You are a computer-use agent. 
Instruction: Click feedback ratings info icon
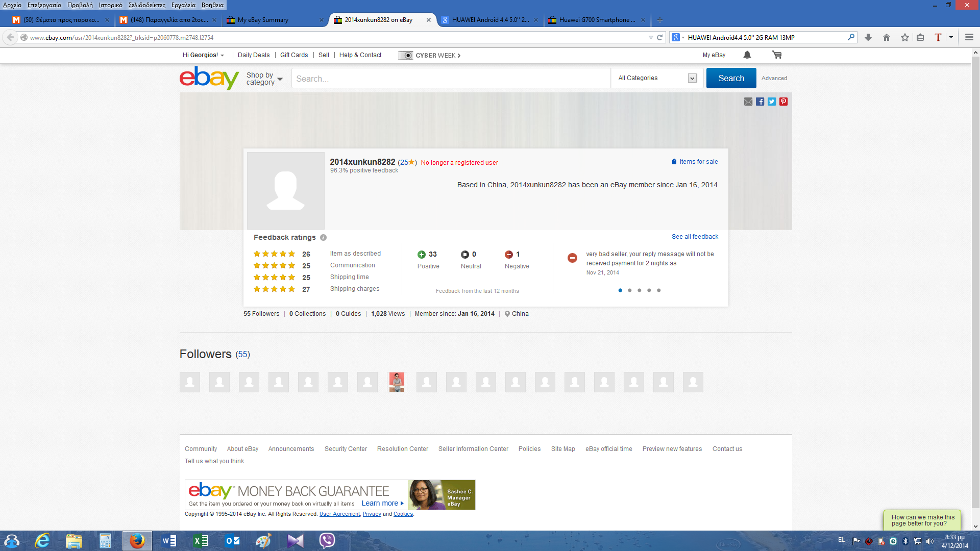(323, 238)
